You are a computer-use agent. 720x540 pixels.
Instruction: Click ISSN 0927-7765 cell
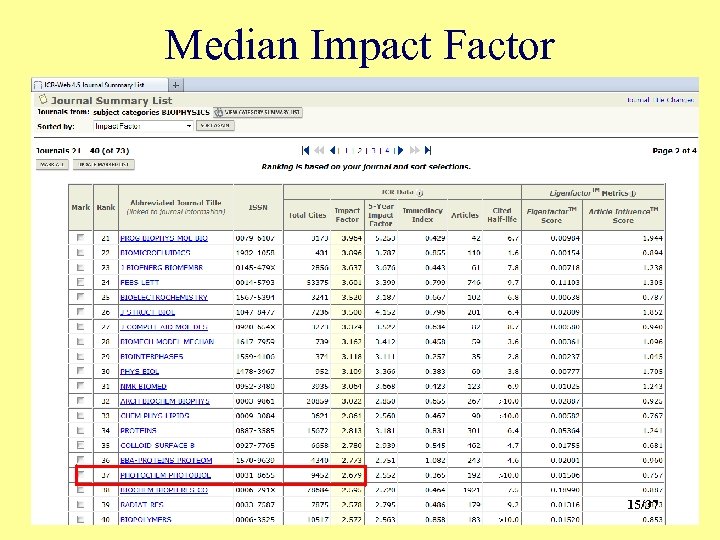[255, 445]
